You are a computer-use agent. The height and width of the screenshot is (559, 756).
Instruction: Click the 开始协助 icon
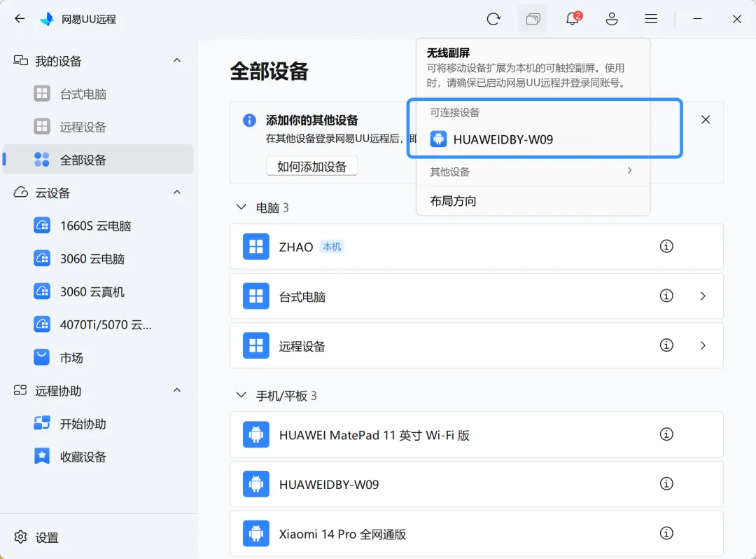coord(42,423)
